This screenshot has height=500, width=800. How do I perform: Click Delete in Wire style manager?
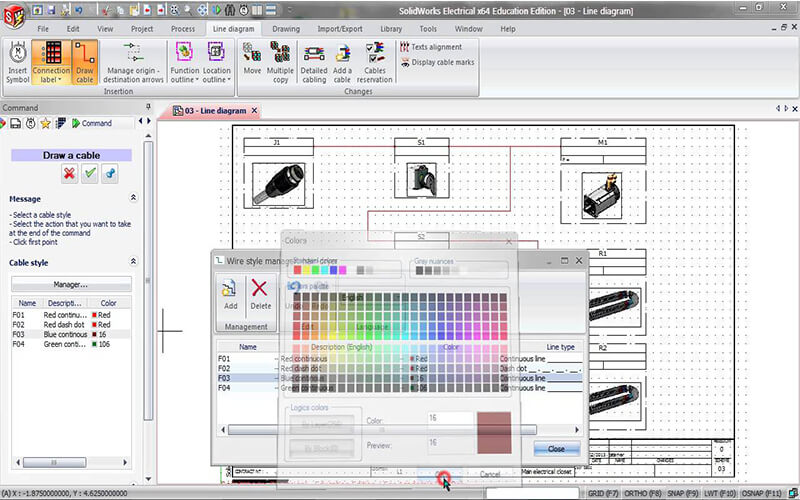point(260,293)
